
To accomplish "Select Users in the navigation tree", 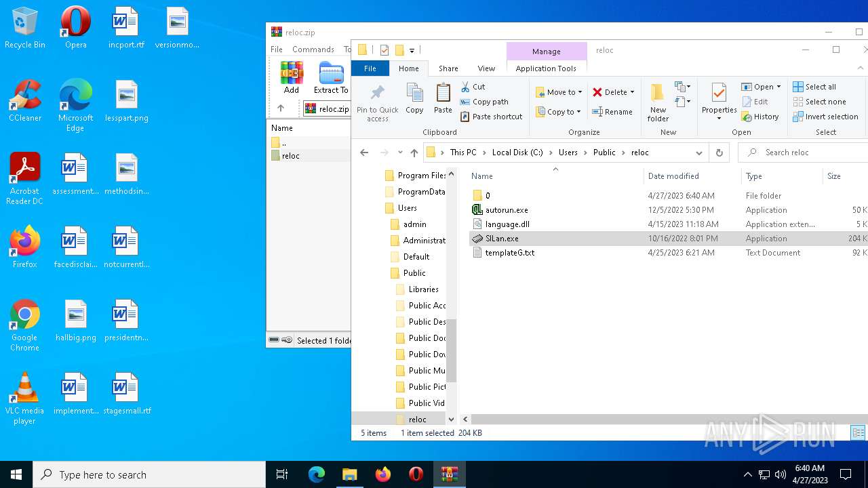I will 407,208.
